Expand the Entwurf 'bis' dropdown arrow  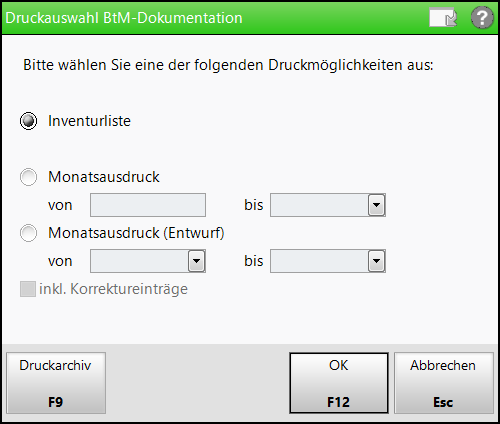pos(377,261)
